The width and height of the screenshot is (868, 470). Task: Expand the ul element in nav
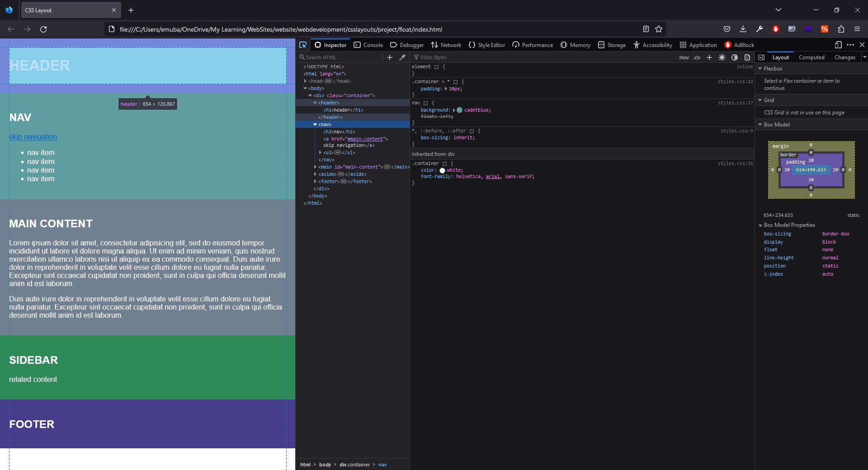(x=320, y=152)
